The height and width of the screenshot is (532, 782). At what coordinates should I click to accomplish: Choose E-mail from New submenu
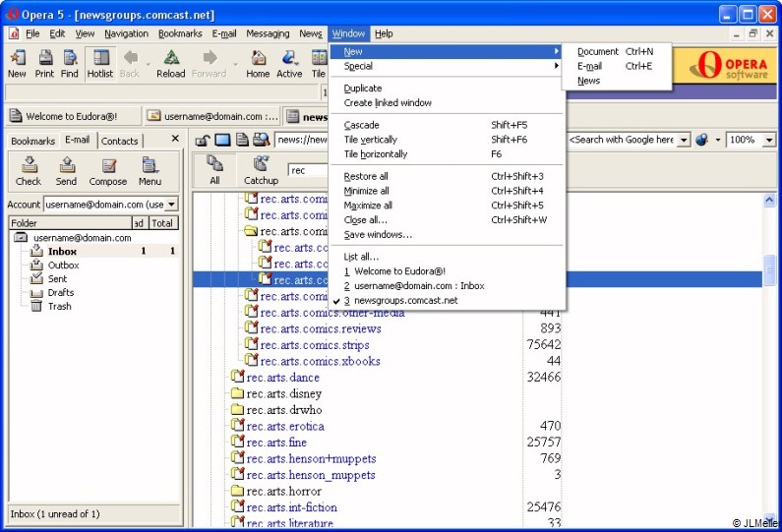(x=617, y=66)
